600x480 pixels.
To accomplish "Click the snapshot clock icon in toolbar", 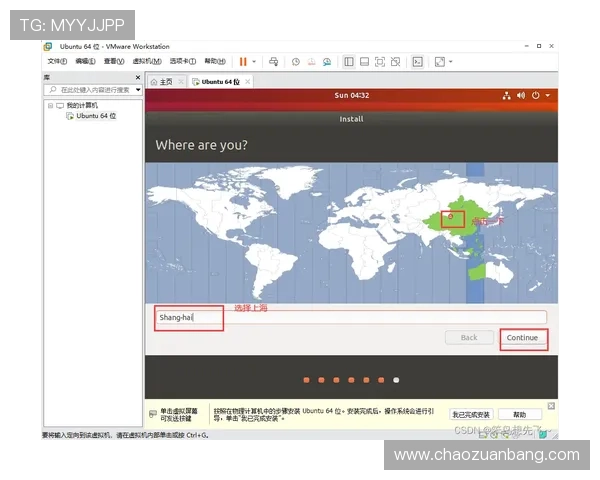I will point(295,61).
